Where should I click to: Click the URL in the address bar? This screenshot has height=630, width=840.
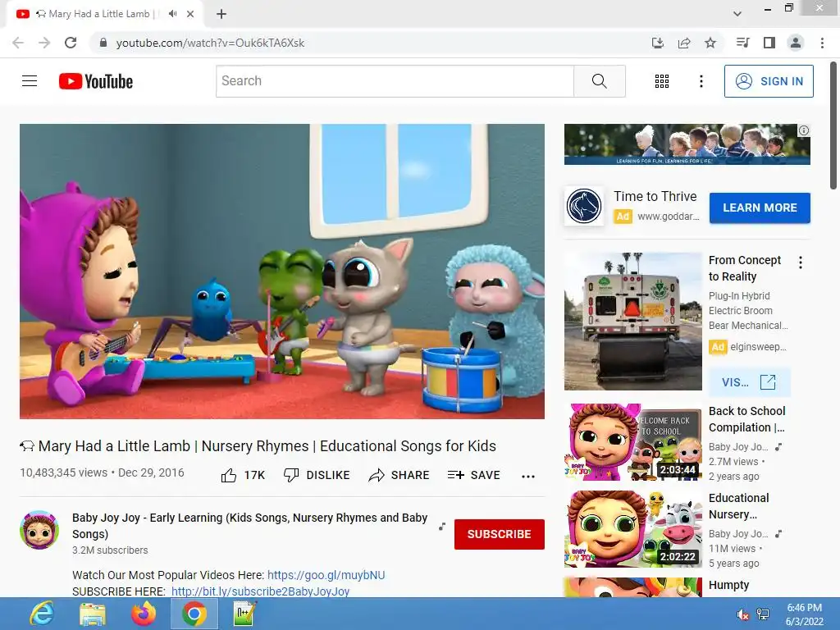click(x=210, y=43)
